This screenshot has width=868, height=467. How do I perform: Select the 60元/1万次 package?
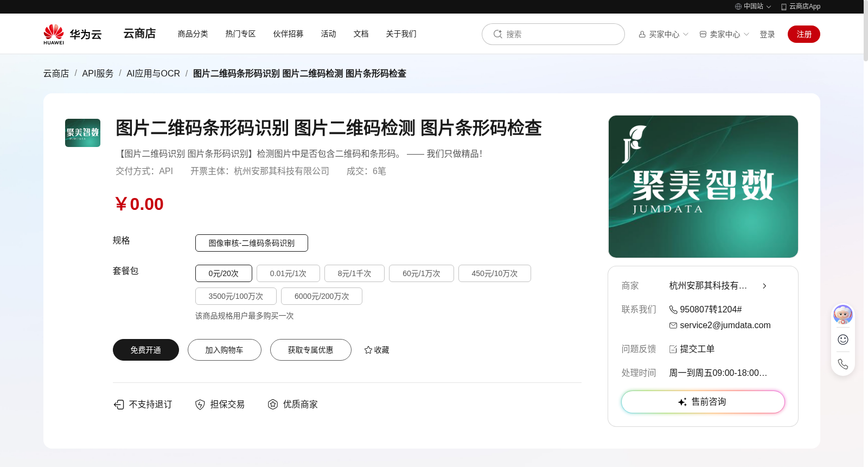pos(422,273)
